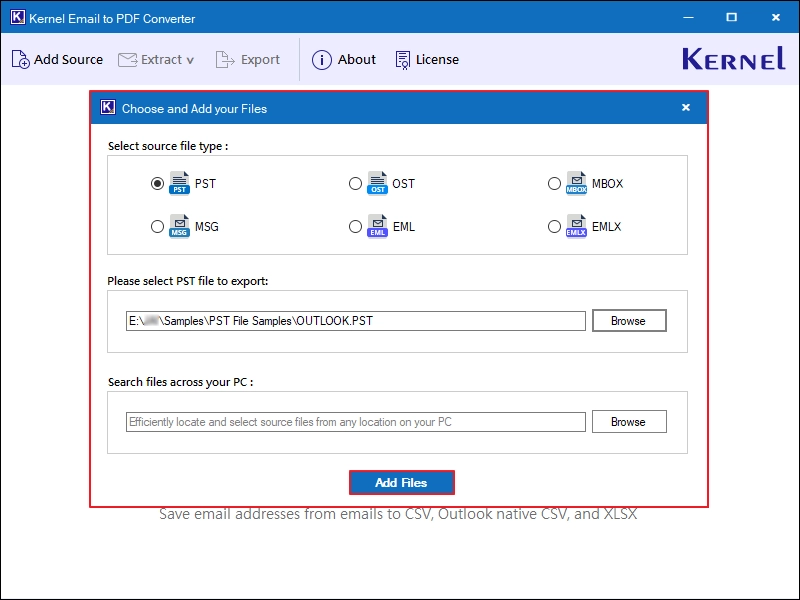Click 'Kernel Email to PDF Converter' title text
This screenshot has height=600, width=800.
(112, 19)
